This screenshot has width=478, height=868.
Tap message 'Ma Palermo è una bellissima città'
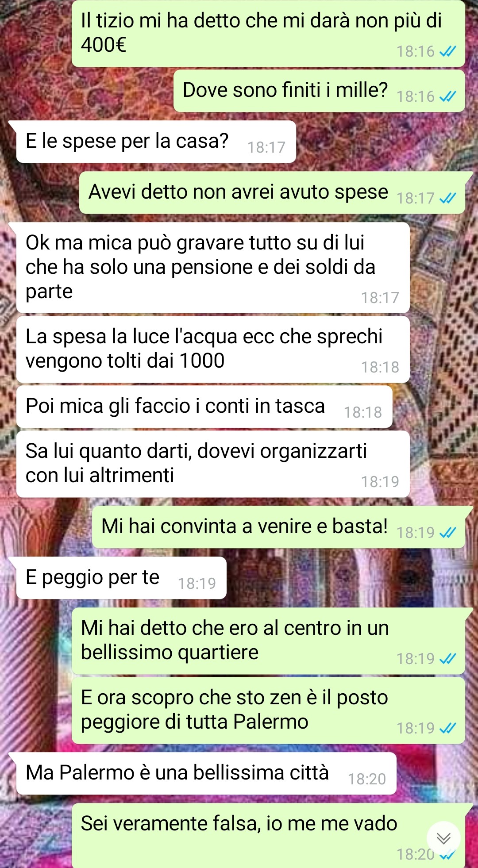pos(206,773)
